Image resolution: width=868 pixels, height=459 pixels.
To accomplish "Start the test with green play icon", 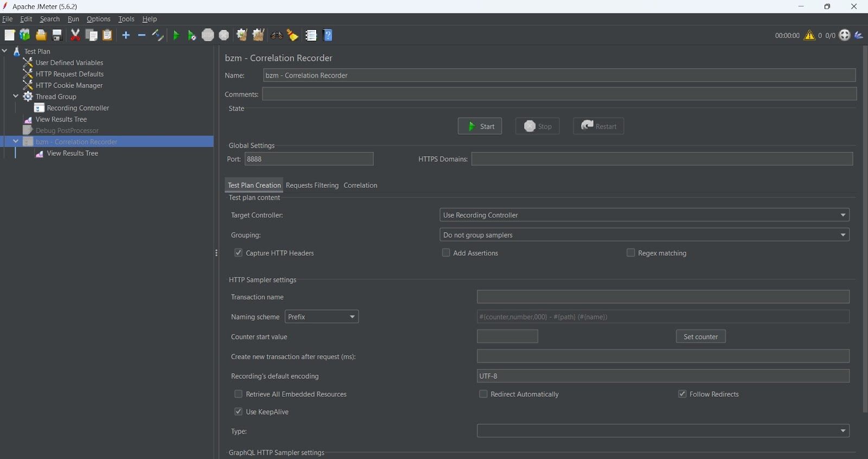I will tap(176, 35).
